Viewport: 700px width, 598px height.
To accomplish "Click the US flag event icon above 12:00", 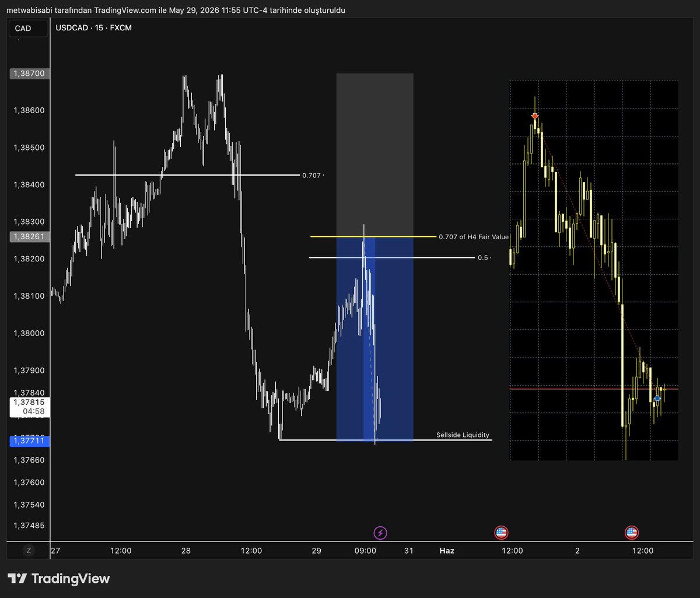I will click(632, 532).
